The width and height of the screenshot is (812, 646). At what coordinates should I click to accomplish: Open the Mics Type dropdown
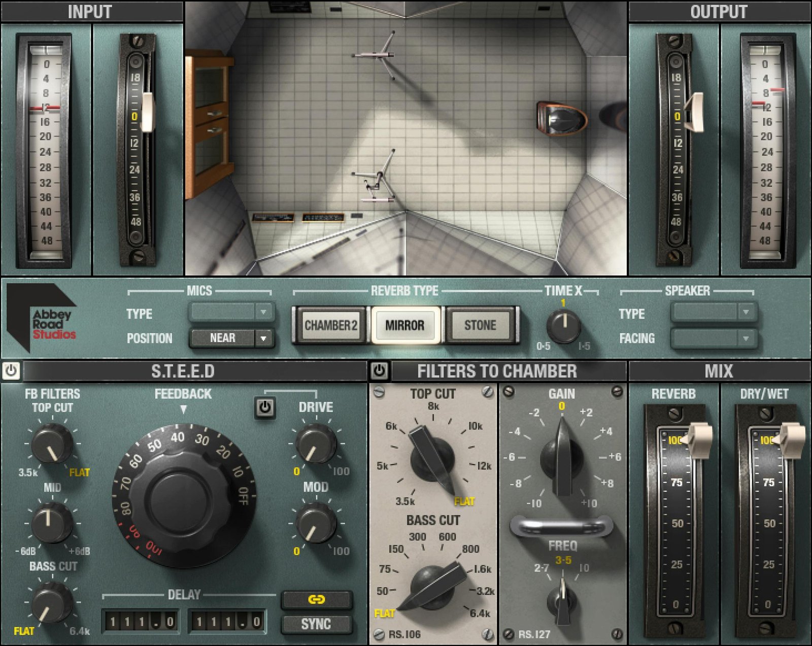tap(231, 312)
